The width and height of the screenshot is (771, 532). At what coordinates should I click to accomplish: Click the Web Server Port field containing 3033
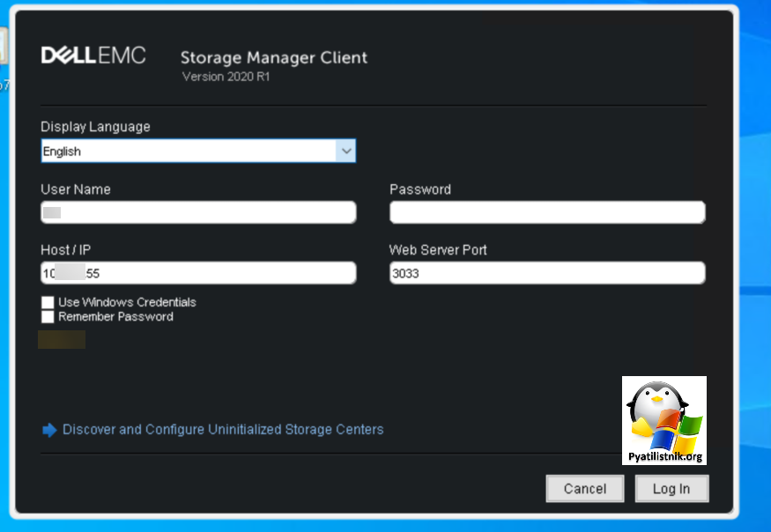[x=547, y=273]
